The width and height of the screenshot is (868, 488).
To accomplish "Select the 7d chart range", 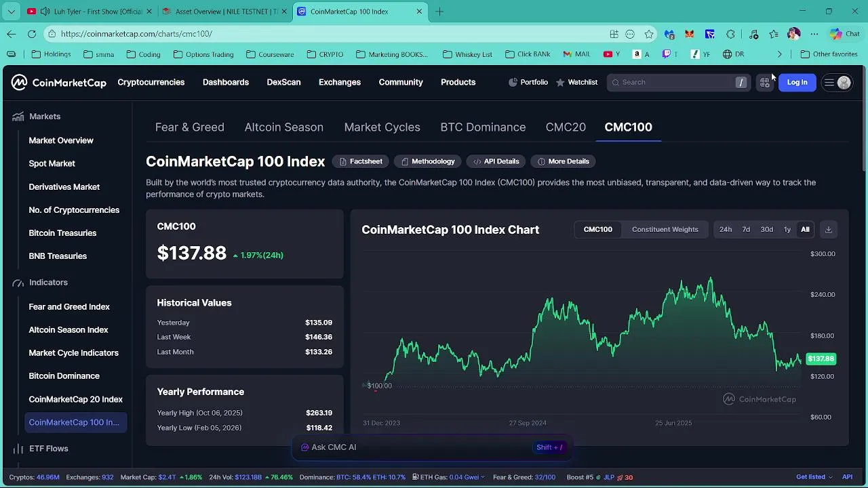I will [746, 229].
